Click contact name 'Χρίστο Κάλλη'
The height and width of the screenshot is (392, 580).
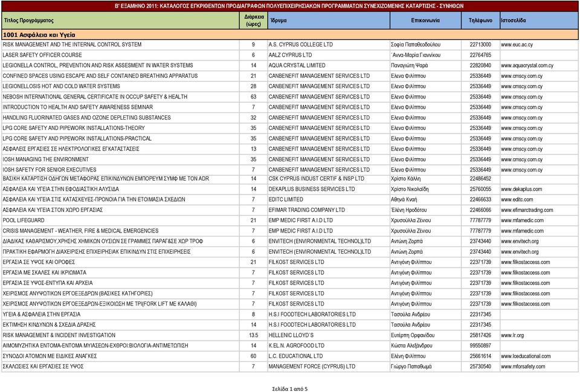coord(406,179)
